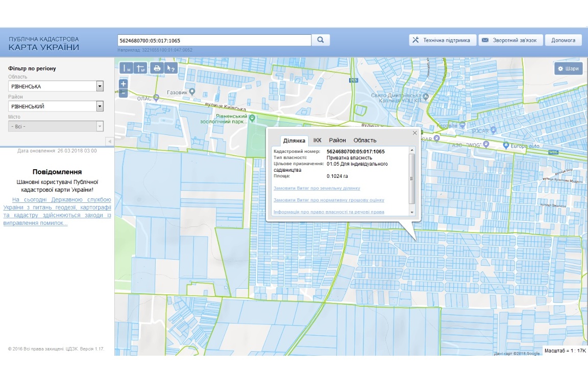Open the announcement link about Державною службою
This screenshot has width=588, height=368.
click(x=57, y=211)
